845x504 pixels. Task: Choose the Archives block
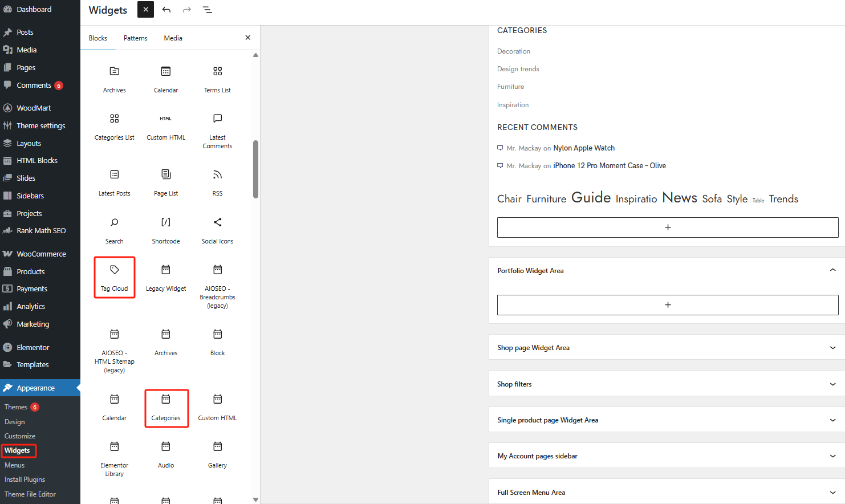click(114, 80)
